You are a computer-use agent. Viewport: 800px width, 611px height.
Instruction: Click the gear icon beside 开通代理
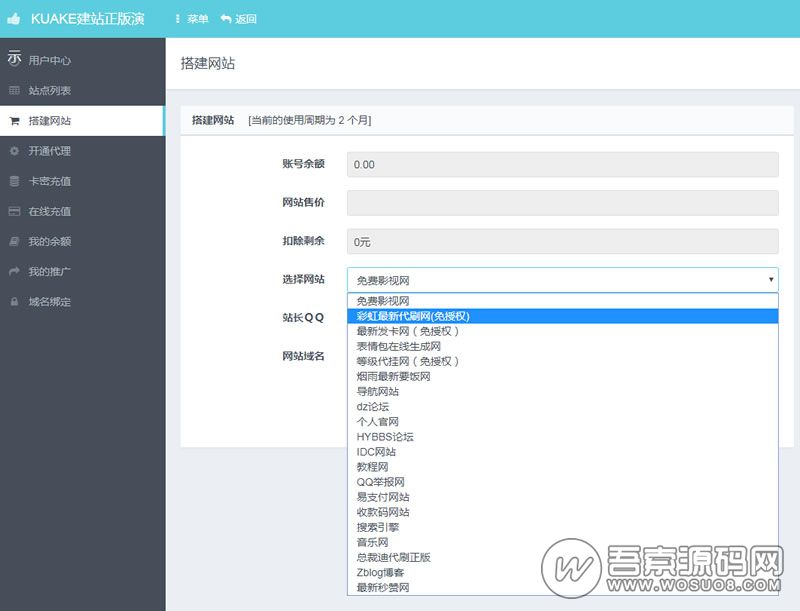14,150
